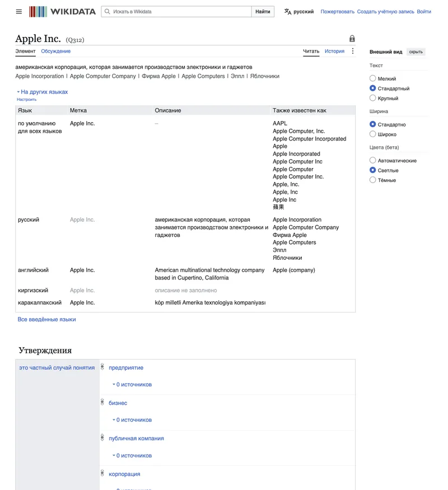The width and height of the screenshot is (448, 490).
Task: Click rank icon beside публичная компания
Action: point(102,437)
